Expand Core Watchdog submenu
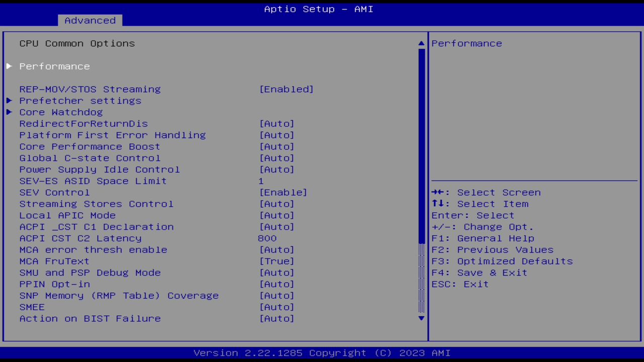The width and height of the screenshot is (644, 362). (x=61, y=112)
